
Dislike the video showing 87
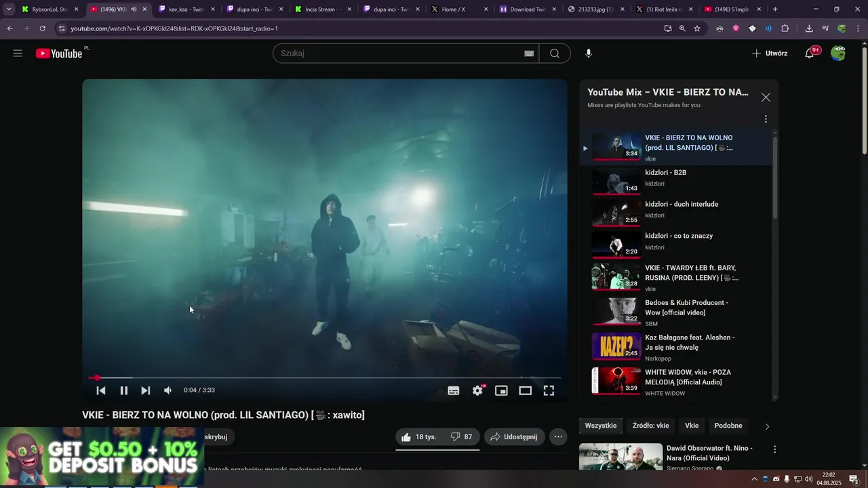pyautogui.click(x=462, y=437)
